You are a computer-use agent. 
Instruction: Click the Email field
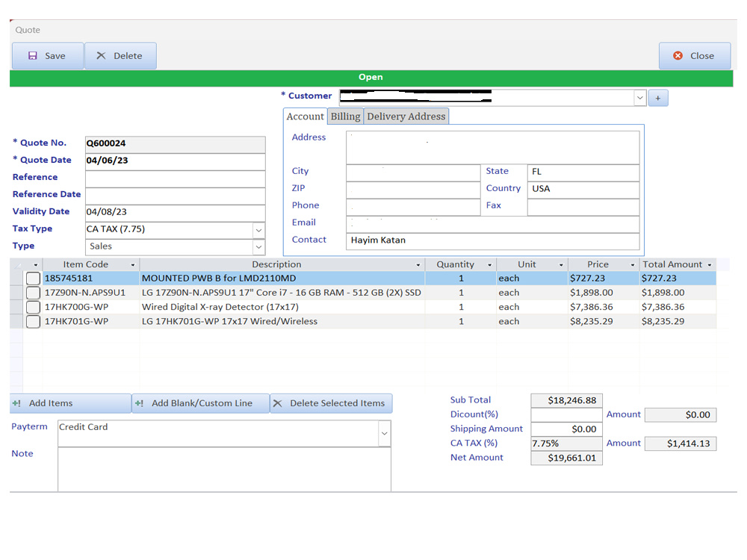[x=492, y=224]
